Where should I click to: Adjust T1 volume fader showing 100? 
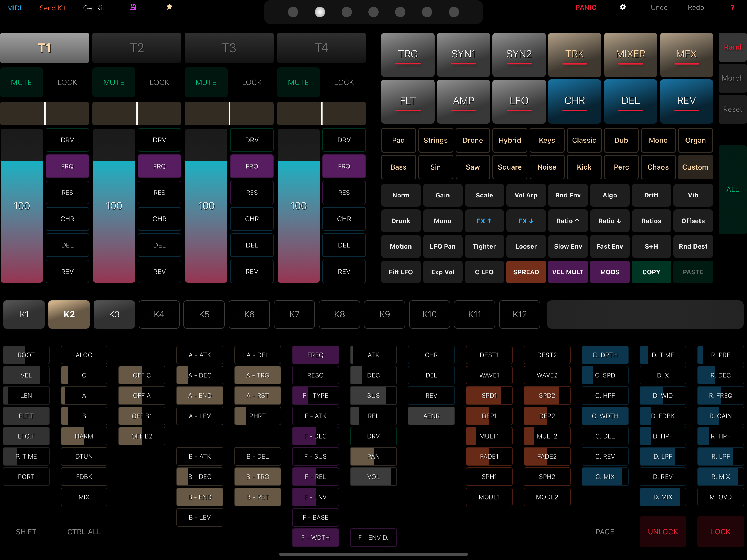coord(22,206)
